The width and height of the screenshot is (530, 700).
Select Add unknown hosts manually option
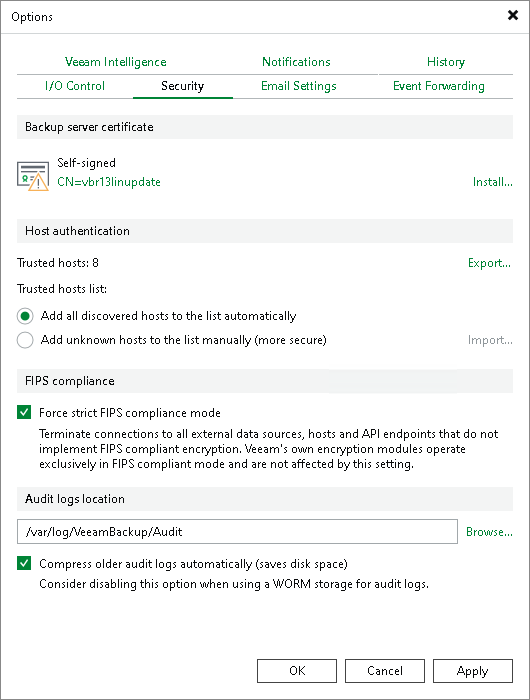(171, 340)
